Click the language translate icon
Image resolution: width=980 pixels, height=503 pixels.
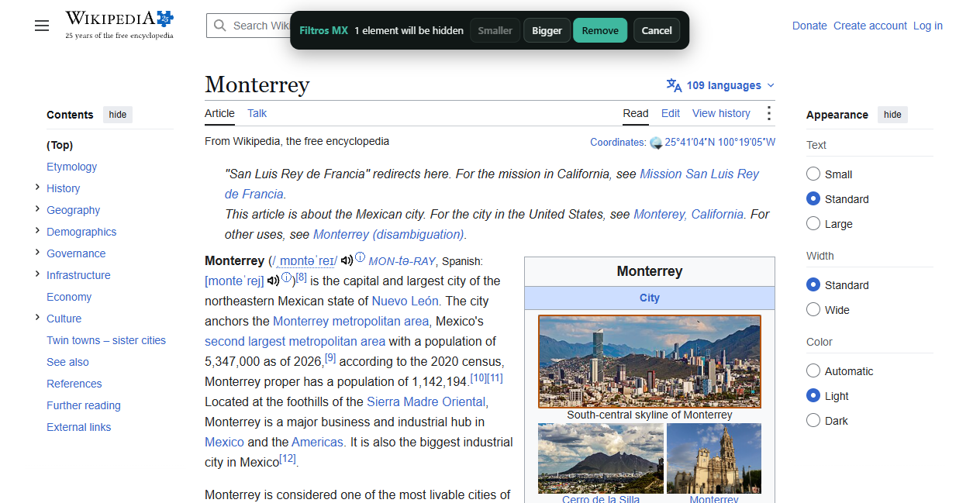click(674, 85)
